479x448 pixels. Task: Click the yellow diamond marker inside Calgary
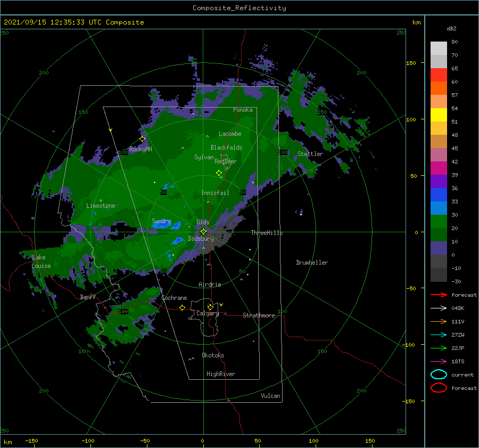pos(210,307)
